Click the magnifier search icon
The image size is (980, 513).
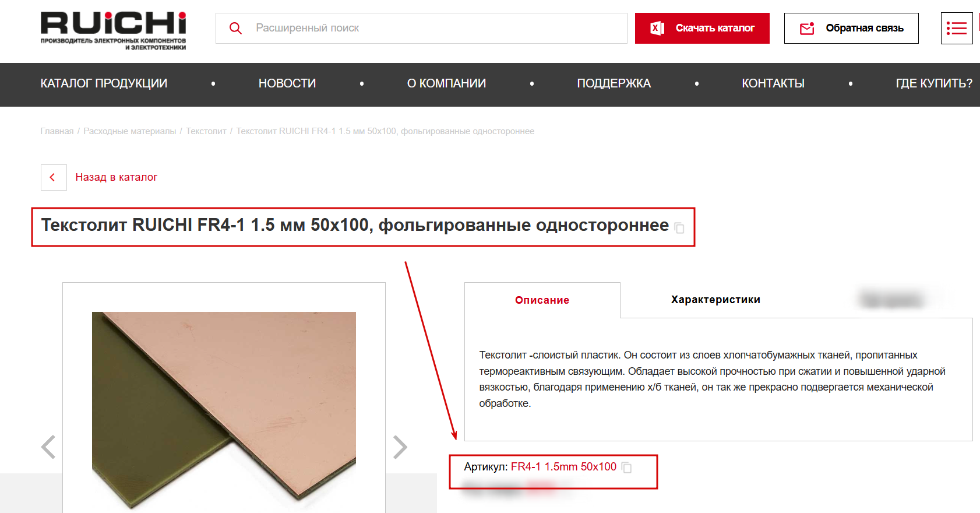point(235,28)
